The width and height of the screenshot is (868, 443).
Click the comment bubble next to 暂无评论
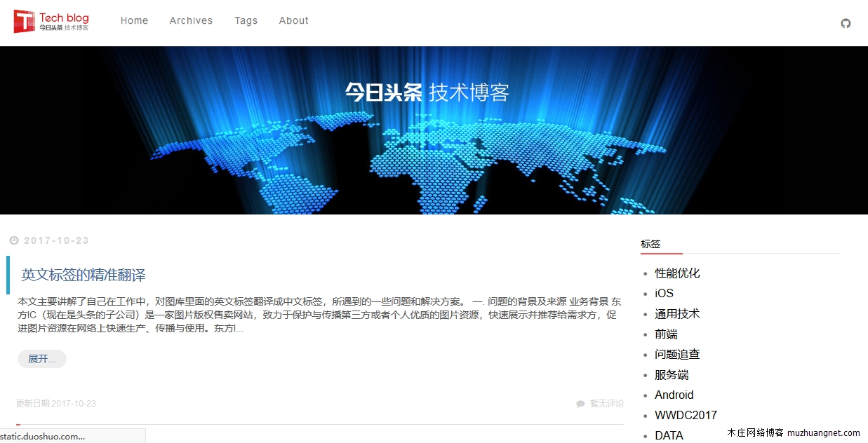coord(580,403)
